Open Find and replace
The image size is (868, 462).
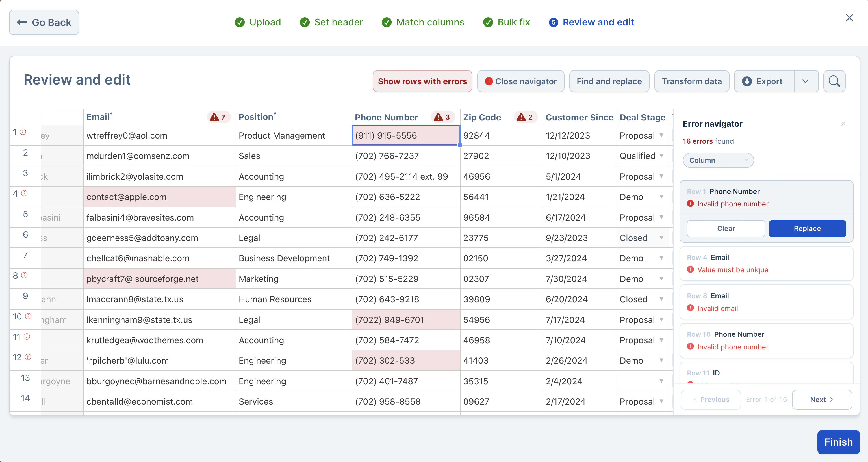[x=609, y=81]
